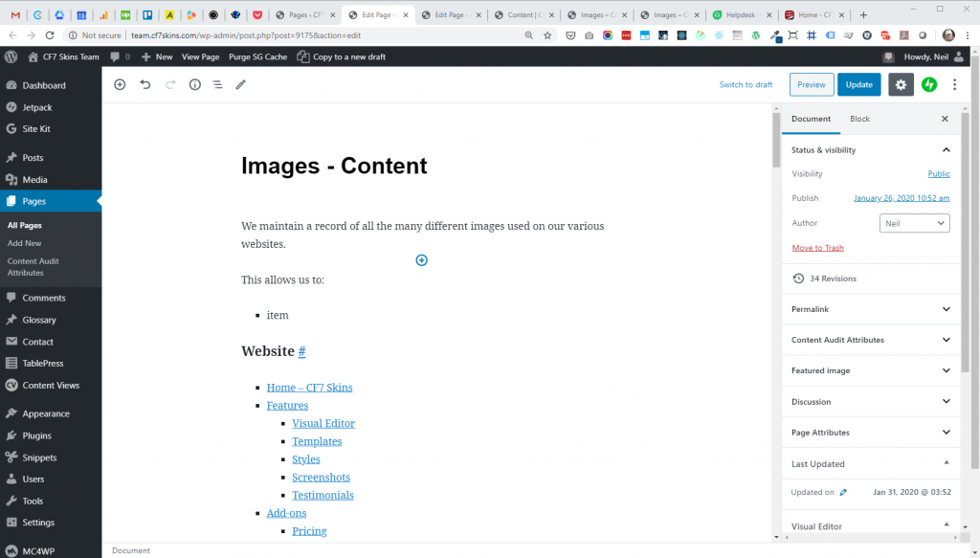Expand the Featured image panel
The height and width of the screenshot is (558, 980).
coord(946,370)
